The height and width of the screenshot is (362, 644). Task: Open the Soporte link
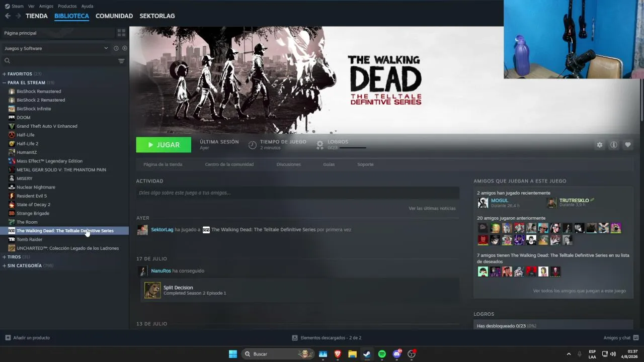[x=365, y=164]
